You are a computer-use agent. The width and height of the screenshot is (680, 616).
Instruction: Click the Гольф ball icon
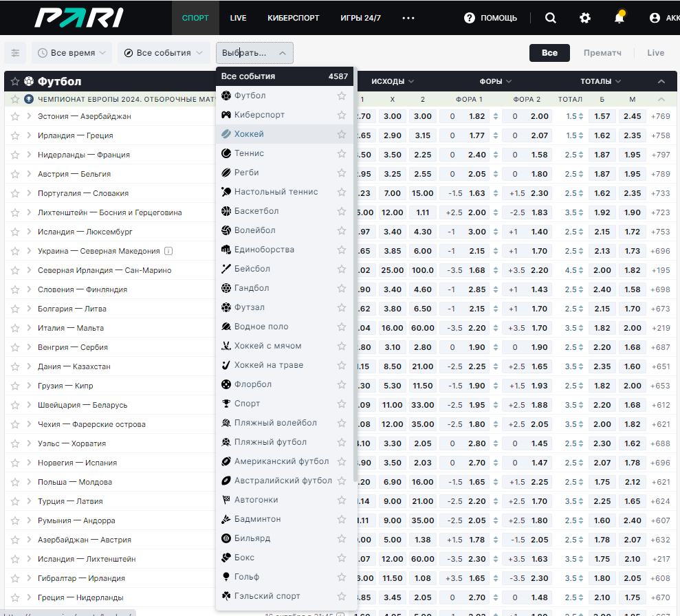[226, 577]
